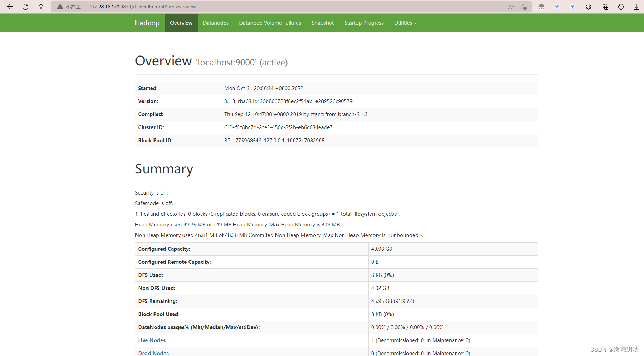
Task: Click Block Pool Used value 8 KB
Action: coord(382,314)
